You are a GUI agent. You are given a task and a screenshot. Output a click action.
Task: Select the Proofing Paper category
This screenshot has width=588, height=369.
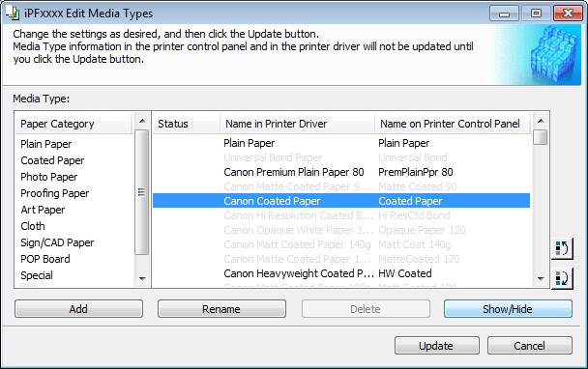pos(55,194)
